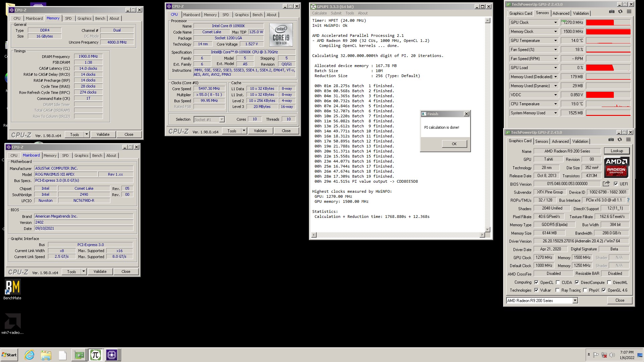Screen dimensions: 644x362
Task: Open Tools dropdown arrow in CPU-Z Memory window
Action: point(87,134)
